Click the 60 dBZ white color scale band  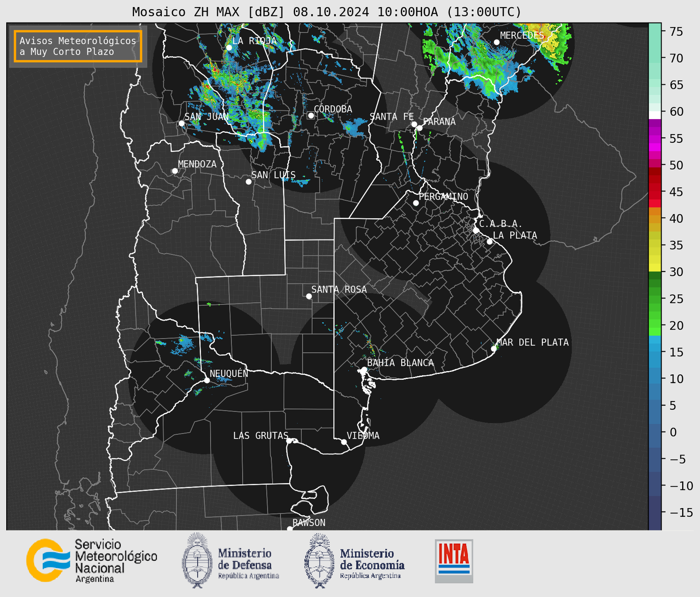(x=654, y=115)
